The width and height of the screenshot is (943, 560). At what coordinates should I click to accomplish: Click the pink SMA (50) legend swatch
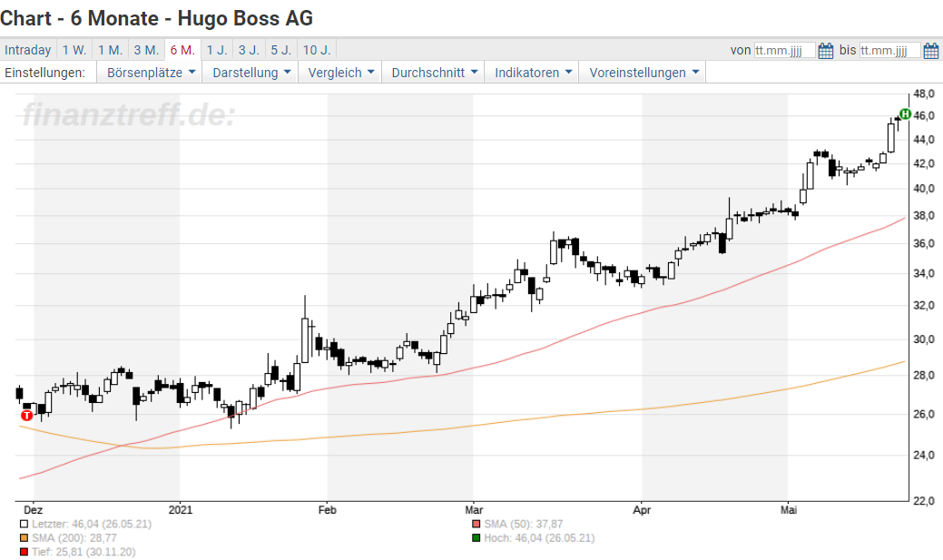pos(476,525)
